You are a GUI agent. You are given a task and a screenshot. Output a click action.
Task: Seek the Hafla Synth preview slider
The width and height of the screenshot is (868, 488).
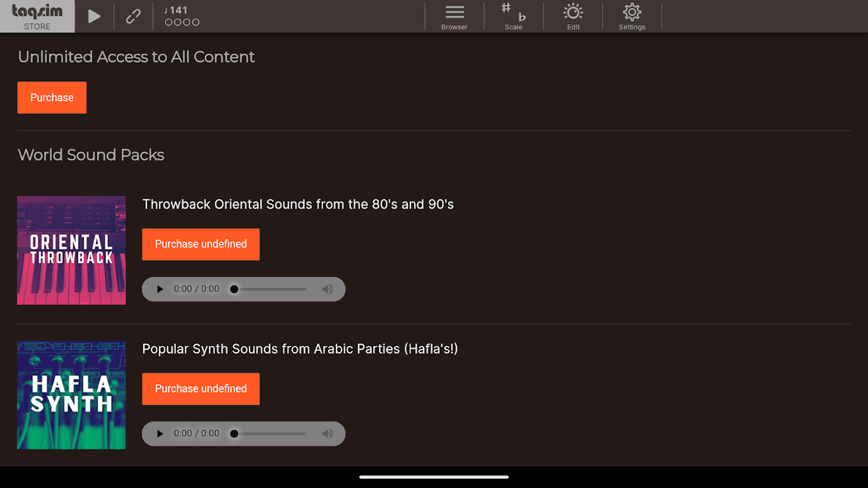269,434
